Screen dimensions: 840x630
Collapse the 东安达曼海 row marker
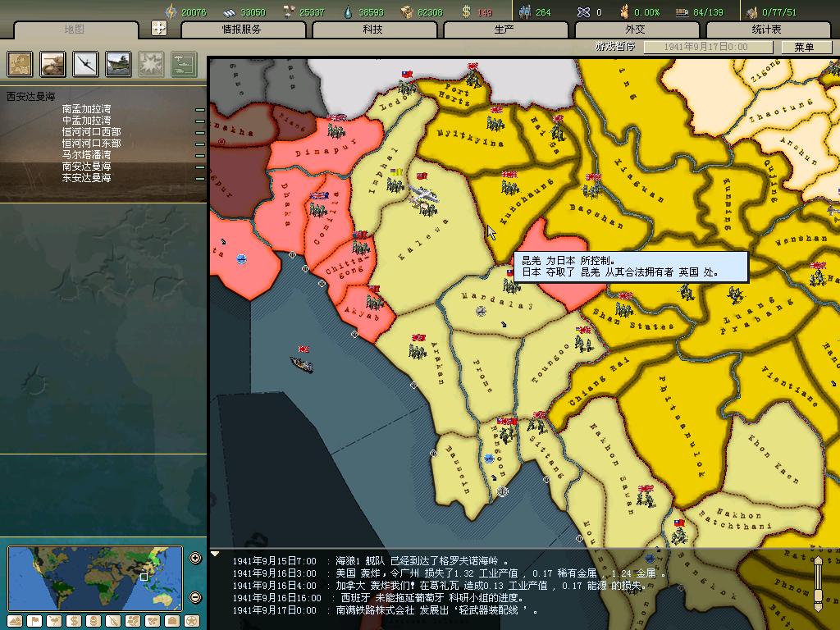(200, 178)
